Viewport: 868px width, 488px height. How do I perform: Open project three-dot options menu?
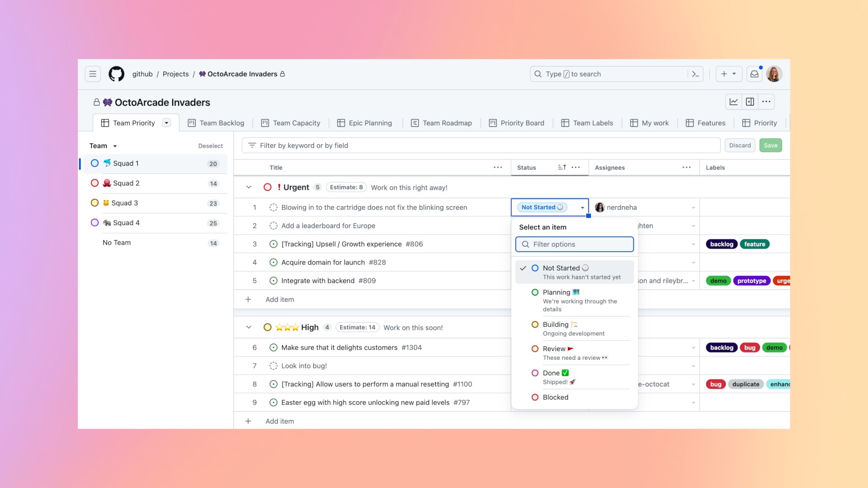tap(766, 102)
